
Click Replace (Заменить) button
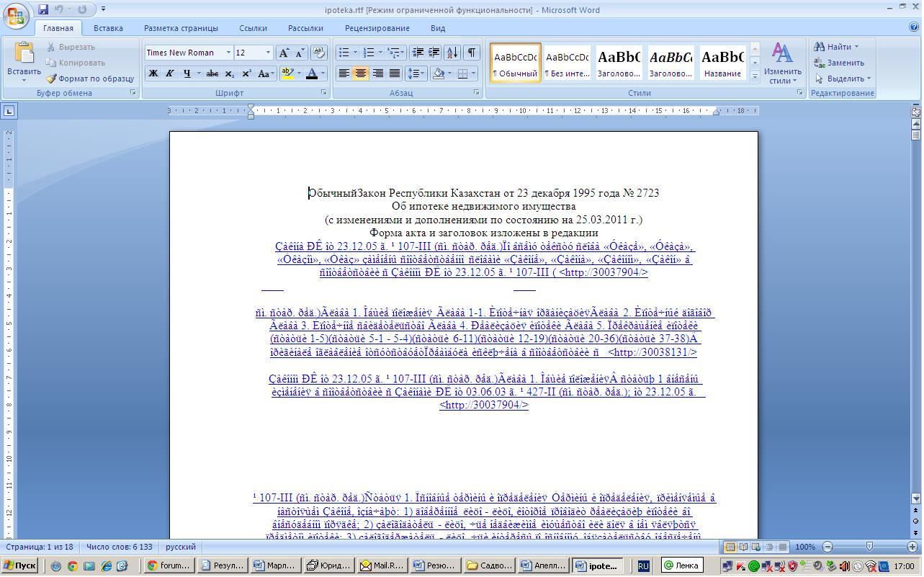pos(839,63)
